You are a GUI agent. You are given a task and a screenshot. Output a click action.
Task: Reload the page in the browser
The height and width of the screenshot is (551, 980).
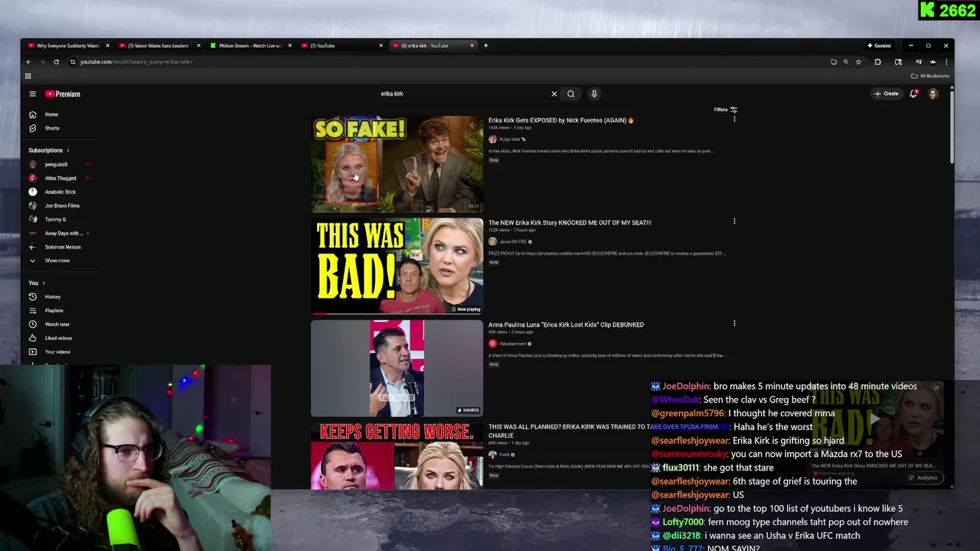[x=56, y=62]
